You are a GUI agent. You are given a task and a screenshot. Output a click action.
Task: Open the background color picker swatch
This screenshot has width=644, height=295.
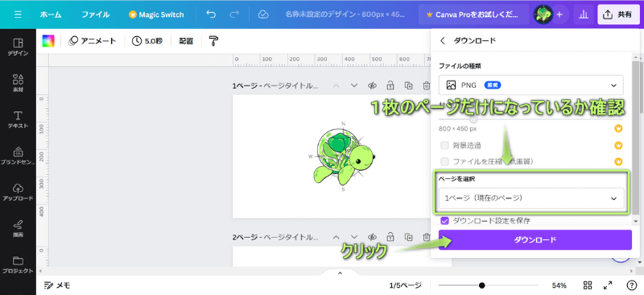(48, 41)
